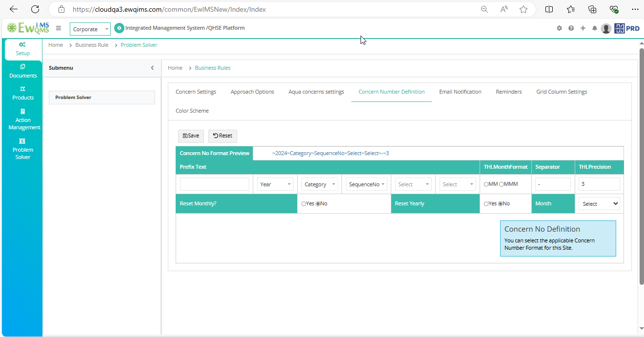Click the EwQIMS logo
The height and width of the screenshot is (337, 644).
[28, 28]
